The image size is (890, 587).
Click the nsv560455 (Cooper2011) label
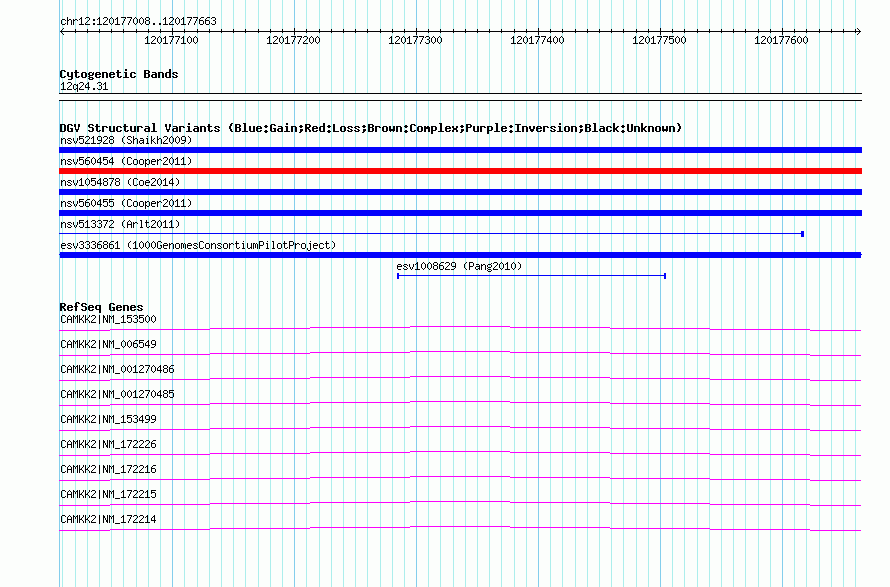(x=126, y=203)
